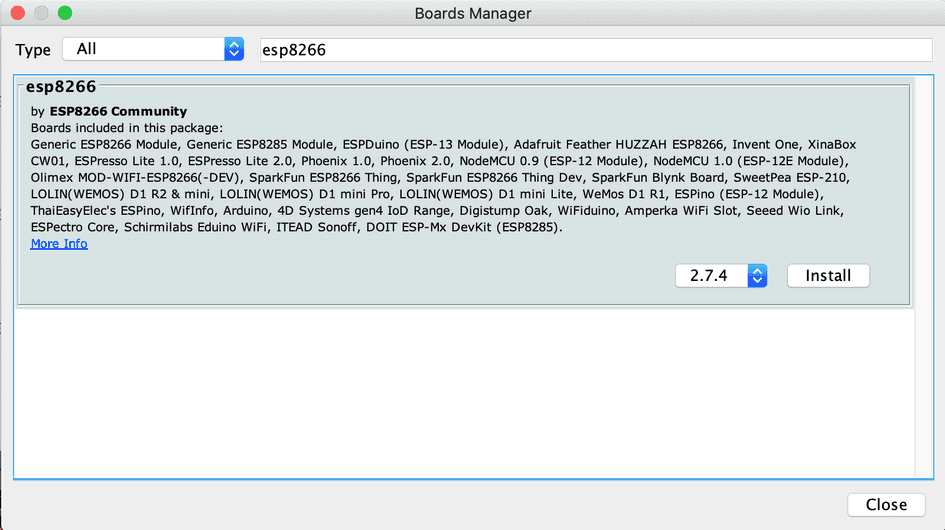Click the red close window button
Viewport: 945px width, 530px height.
click(x=19, y=14)
